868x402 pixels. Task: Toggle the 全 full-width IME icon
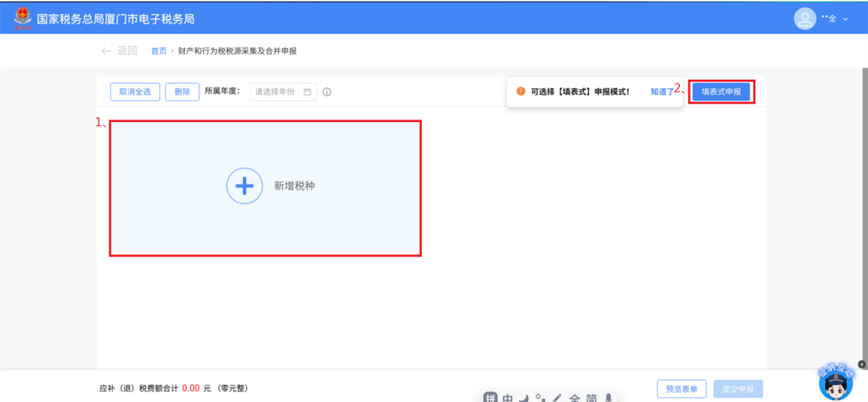pyautogui.click(x=575, y=397)
